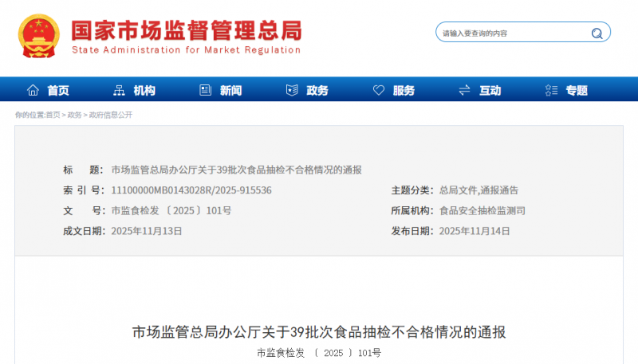Click the State Administration for Market Regulation text
The width and height of the screenshot is (638, 364).
pyautogui.click(x=187, y=50)
